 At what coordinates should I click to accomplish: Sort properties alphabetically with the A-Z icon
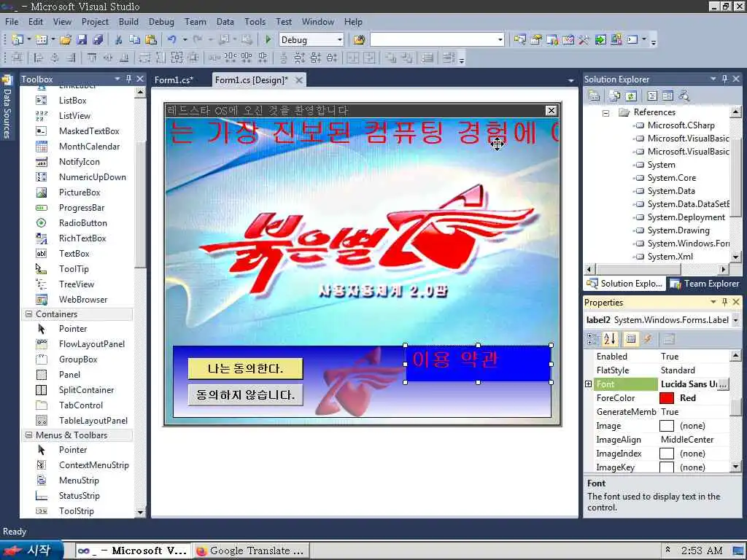point(609,339)
